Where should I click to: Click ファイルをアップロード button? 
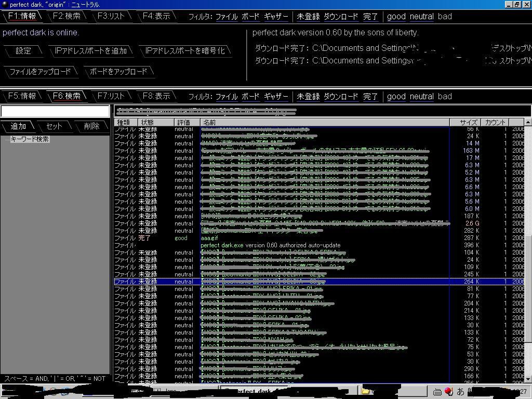[x=40, y=72]
